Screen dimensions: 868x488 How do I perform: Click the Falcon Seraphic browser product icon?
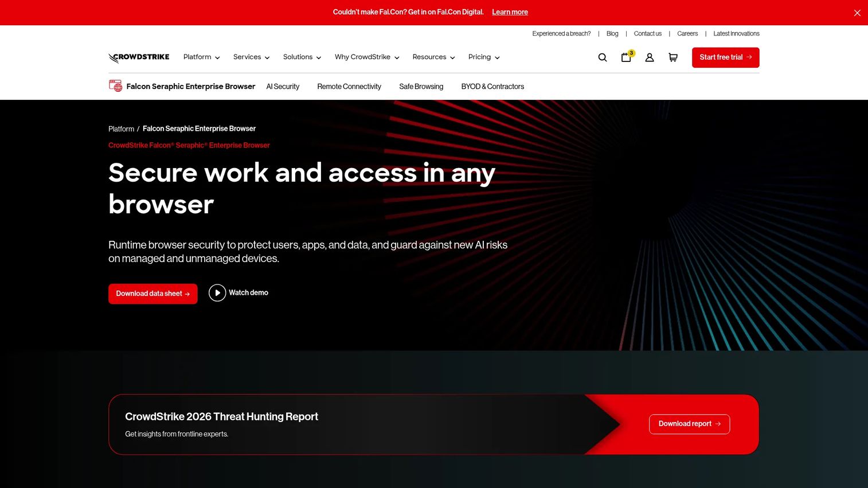115,86
